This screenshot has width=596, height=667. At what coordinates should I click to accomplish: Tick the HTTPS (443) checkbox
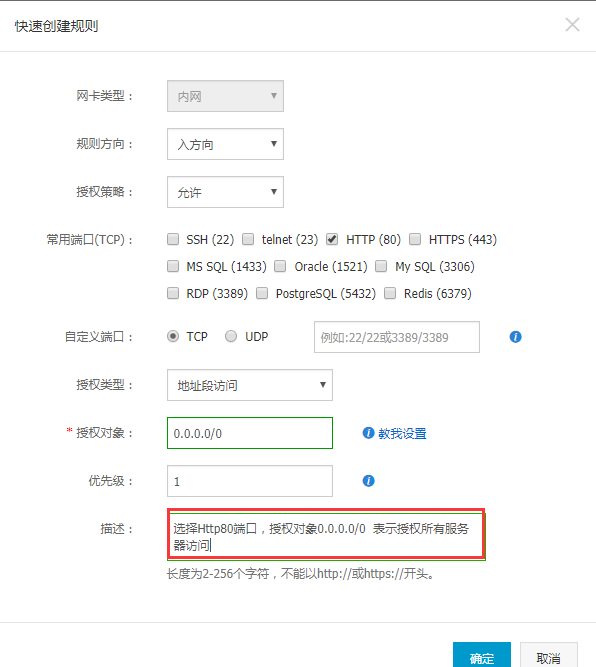(415, 239)
